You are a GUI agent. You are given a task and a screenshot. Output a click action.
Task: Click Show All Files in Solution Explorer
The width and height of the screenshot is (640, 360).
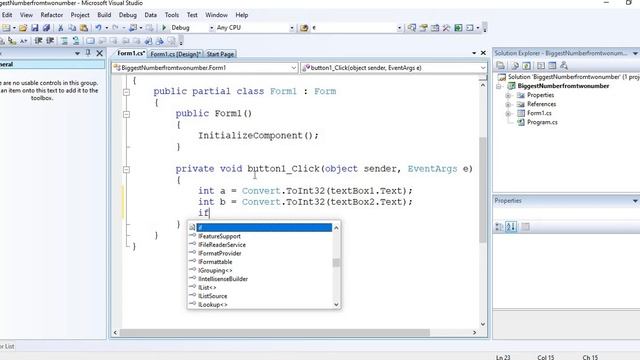pos(515,65)
